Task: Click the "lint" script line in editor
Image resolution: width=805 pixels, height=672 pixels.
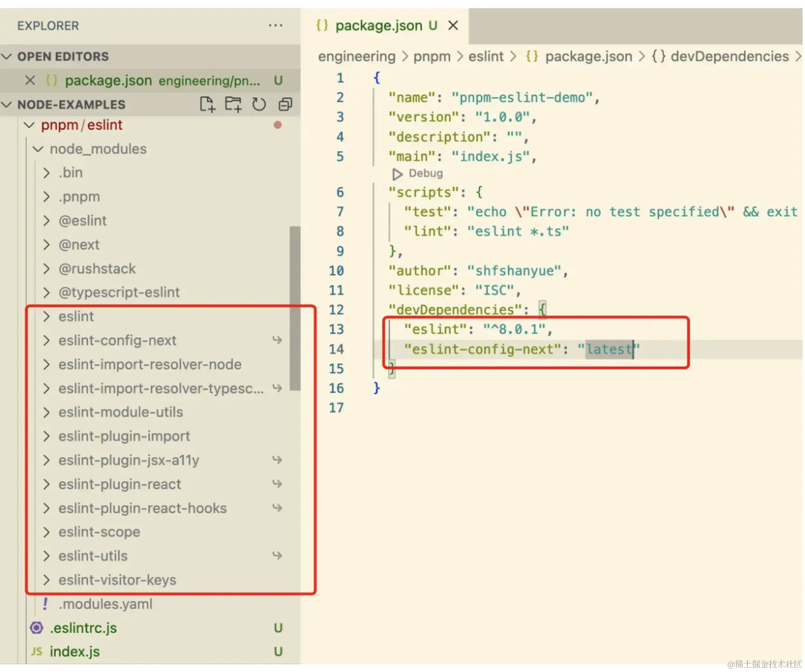Action: pyautogui.click(x=486, y=231)
